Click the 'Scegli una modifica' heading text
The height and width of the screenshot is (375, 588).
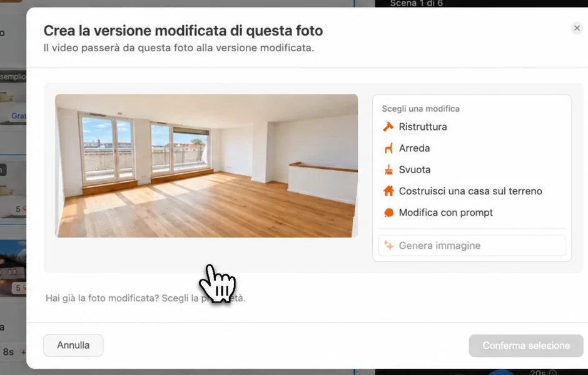(x=420, y=109)
